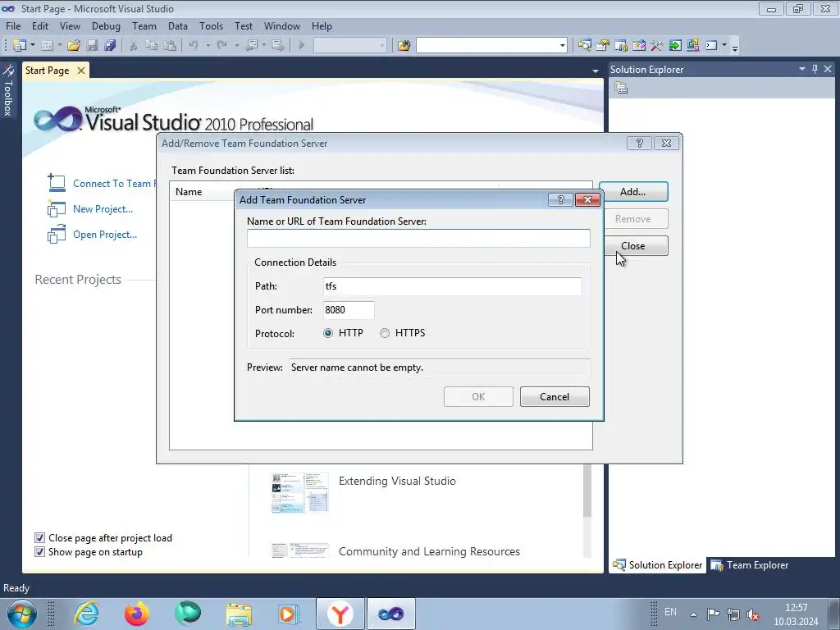Screen dimensions: 840x630
Task: Open the Properties Window toolbar icon
Action: click(x=603, y=46)
